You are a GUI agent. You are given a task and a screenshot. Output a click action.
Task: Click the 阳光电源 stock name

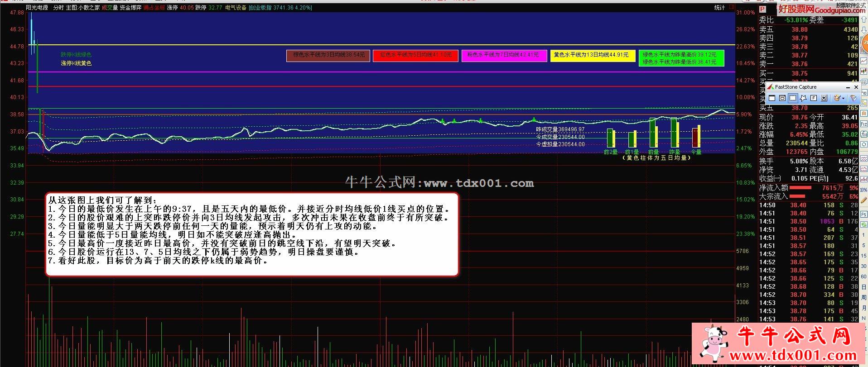(x=37, y=8)
